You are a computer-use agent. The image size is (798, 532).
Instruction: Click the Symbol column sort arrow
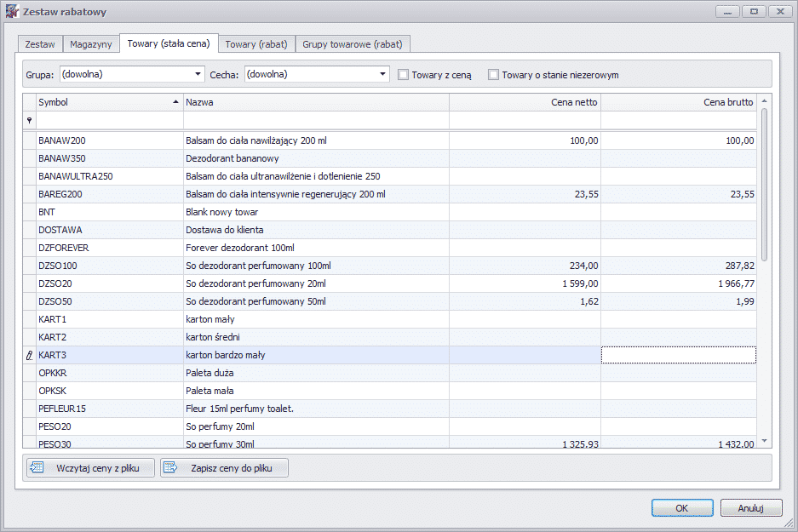point(175,102)
